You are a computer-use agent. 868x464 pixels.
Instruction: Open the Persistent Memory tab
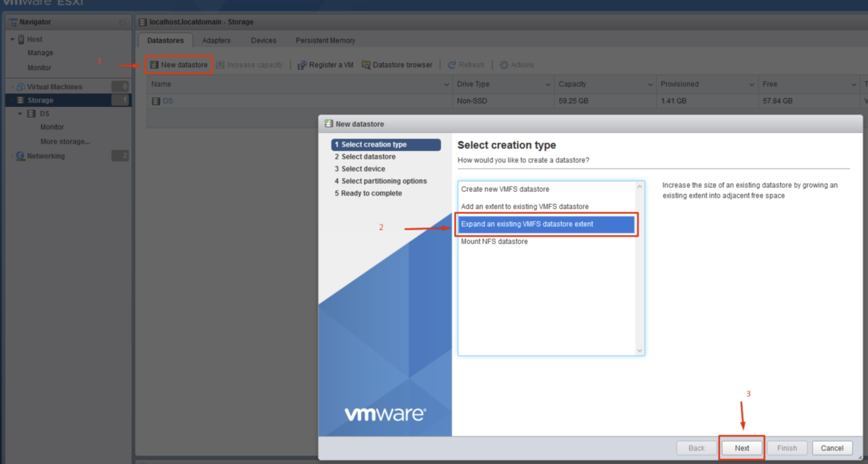(x=325, y=40)
